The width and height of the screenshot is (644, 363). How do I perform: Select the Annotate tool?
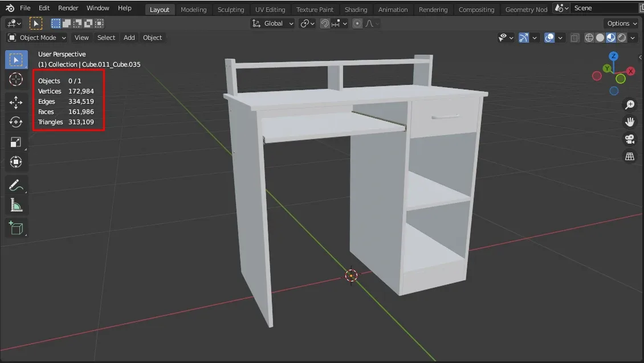(x=16, y=184)
